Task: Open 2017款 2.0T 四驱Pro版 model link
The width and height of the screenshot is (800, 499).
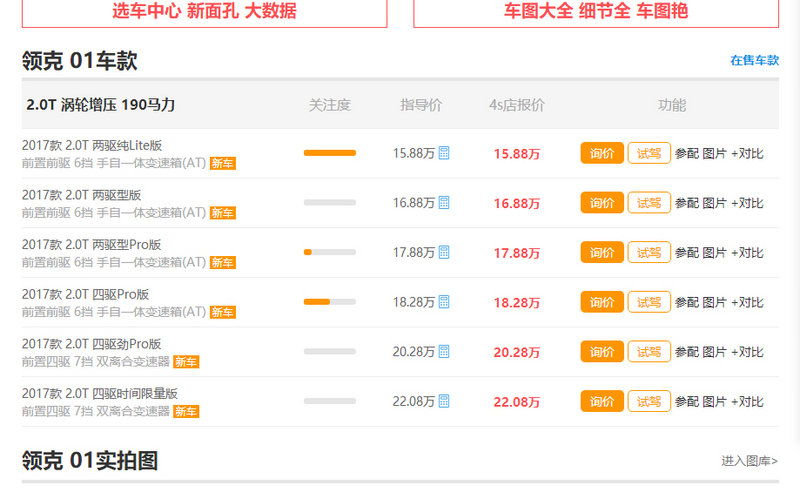Action: tap(85, 294)
